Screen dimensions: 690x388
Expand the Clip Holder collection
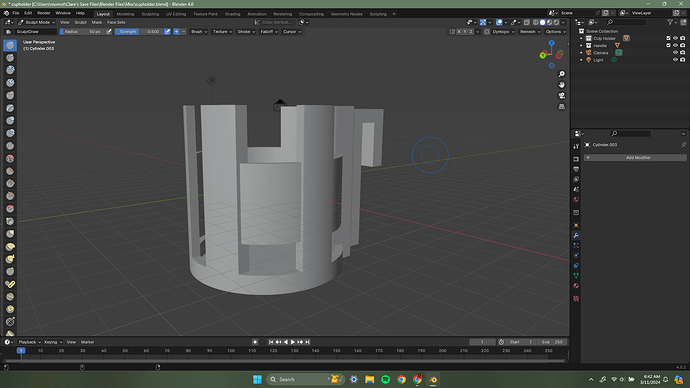point(581,38)
